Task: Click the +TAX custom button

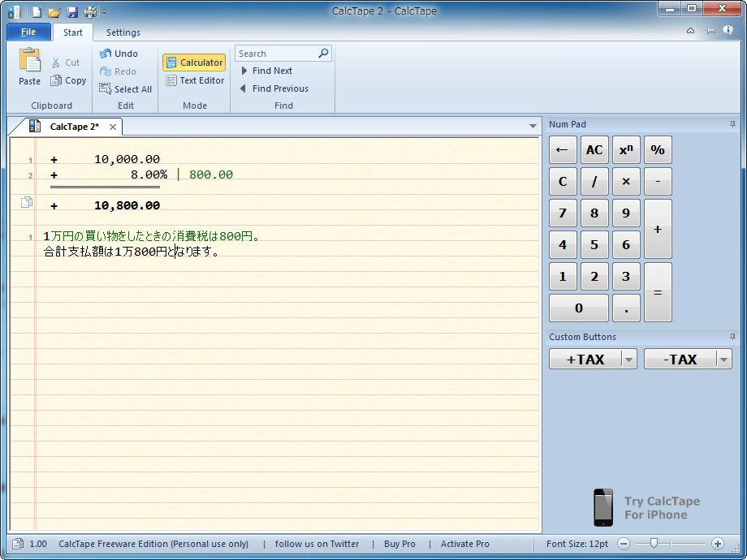Action: [x=585, y=360]
